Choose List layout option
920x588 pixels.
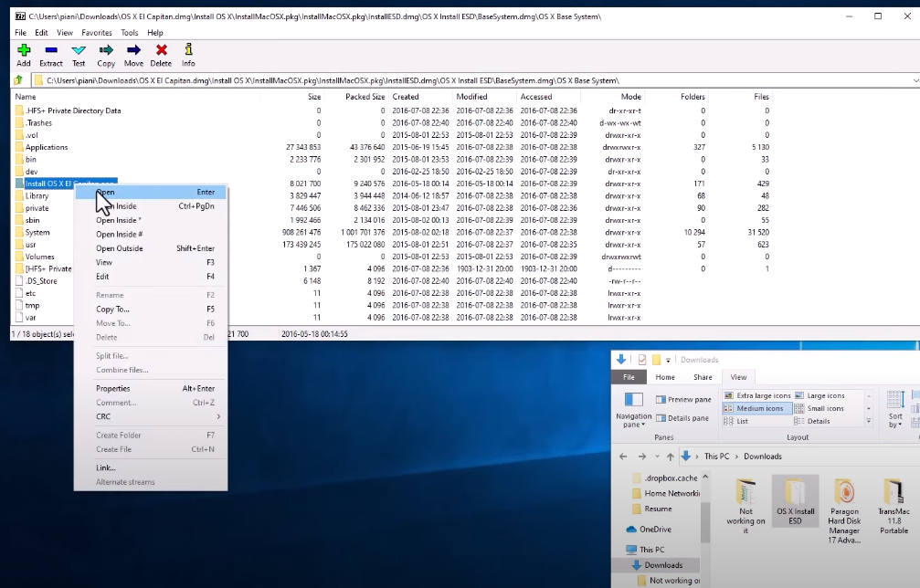pyautogui.click(x=736, y=422)
